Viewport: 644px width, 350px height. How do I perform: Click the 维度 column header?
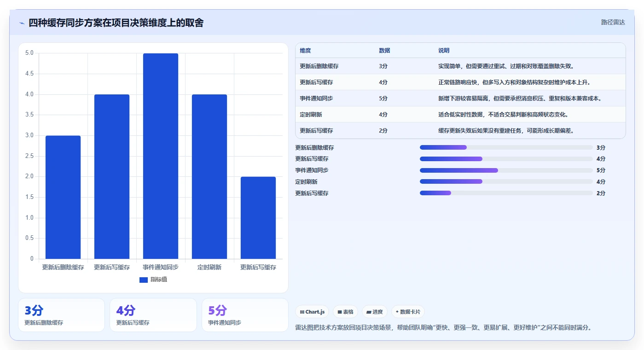(x=305, y=51)
